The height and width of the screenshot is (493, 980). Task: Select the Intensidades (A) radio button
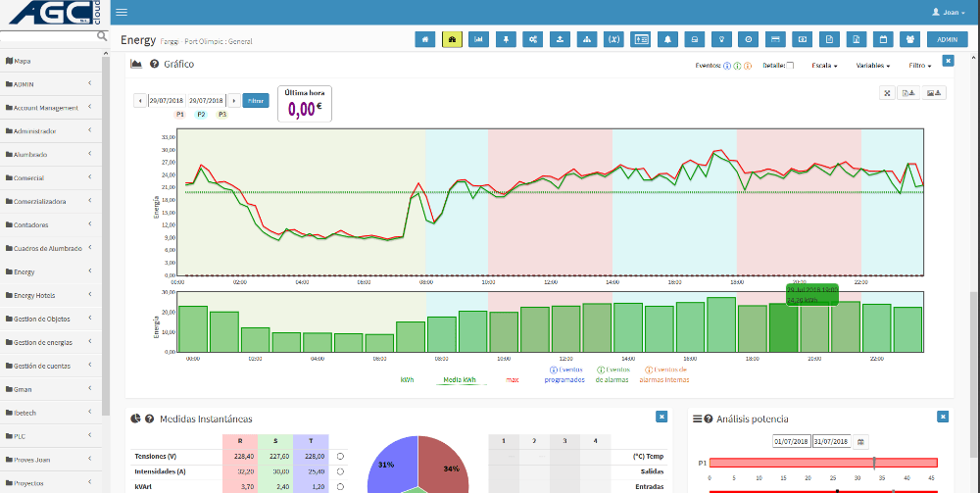click(341, 471)
